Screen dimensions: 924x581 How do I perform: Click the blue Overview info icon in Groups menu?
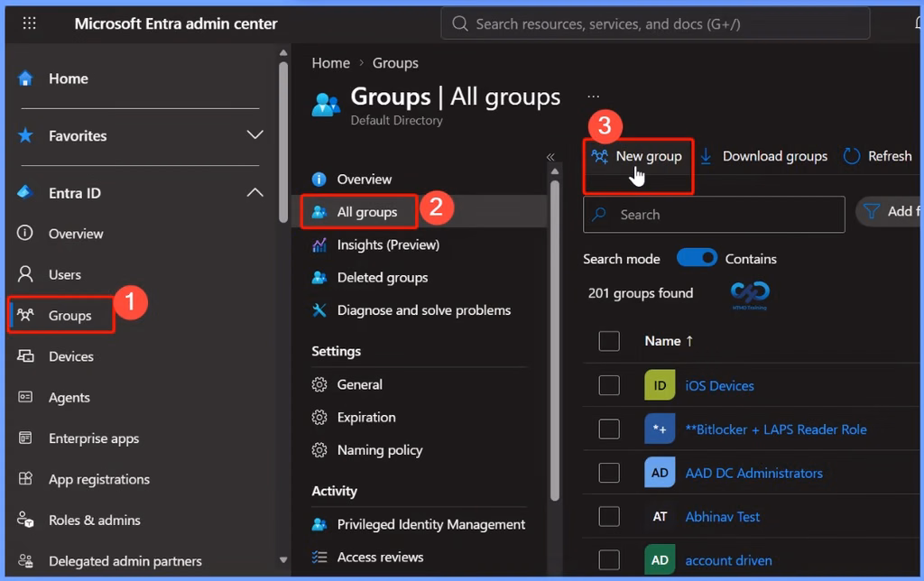(319, 180)
